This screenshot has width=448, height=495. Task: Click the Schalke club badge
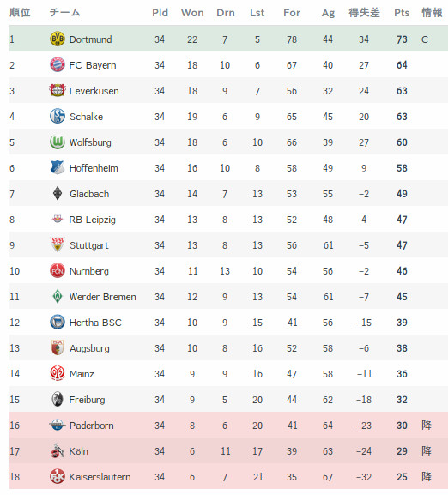pyautogui.click(x=58, y=116)
